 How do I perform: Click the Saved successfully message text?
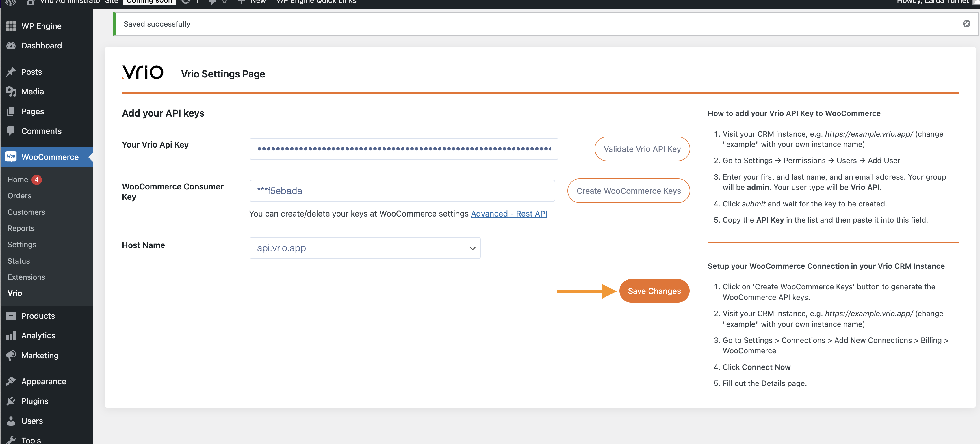tap(157, 24)
